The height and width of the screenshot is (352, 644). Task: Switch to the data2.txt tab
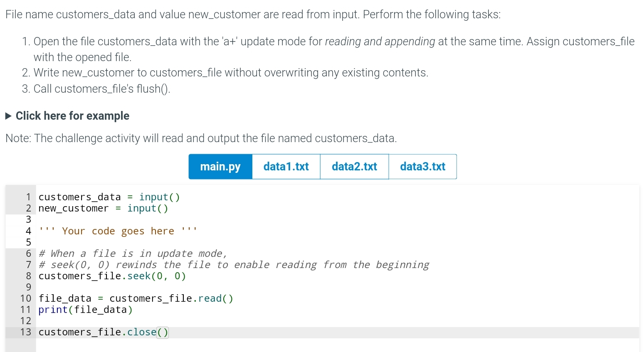354,166
